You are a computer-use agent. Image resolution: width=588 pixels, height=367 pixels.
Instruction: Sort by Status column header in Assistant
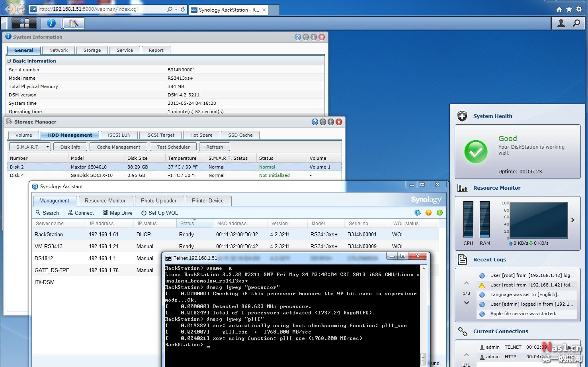pos(195,224)
